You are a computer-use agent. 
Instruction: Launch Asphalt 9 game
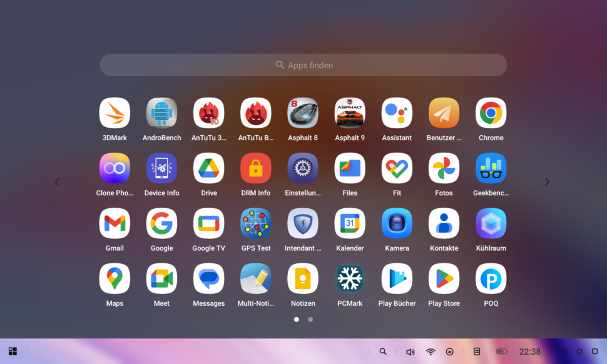tap(350, 113)
